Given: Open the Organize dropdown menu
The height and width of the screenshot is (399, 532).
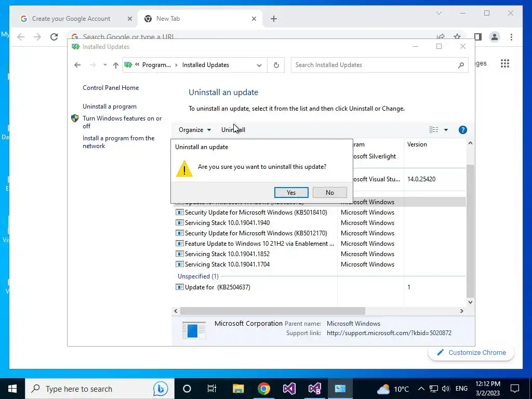Looking at the screenshot, I should click(x=195, y=129).
